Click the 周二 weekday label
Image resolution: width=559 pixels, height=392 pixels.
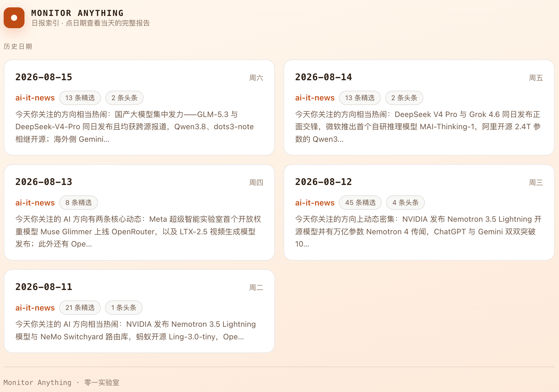[256, 288]
